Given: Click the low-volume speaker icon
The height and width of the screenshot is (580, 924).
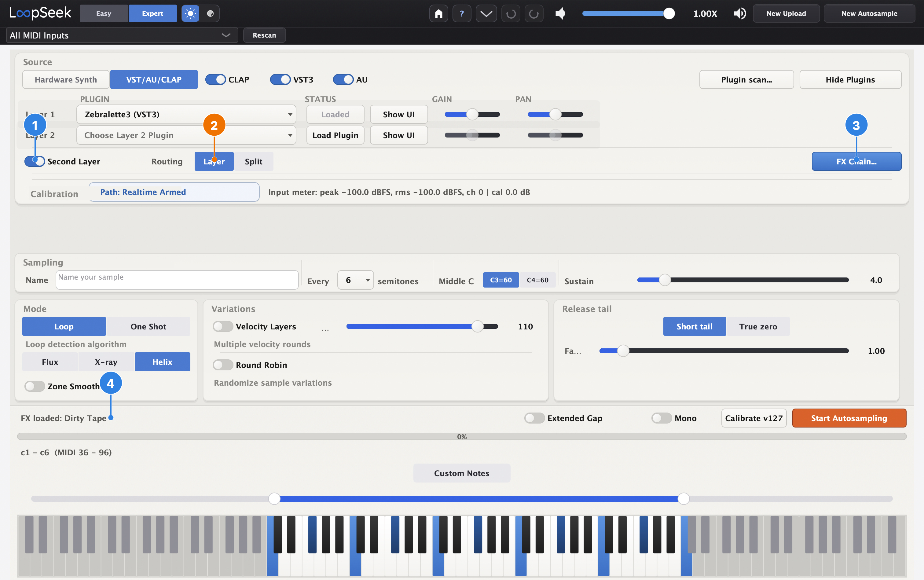Looking at the screenshot, I should (x=560, y=14).
